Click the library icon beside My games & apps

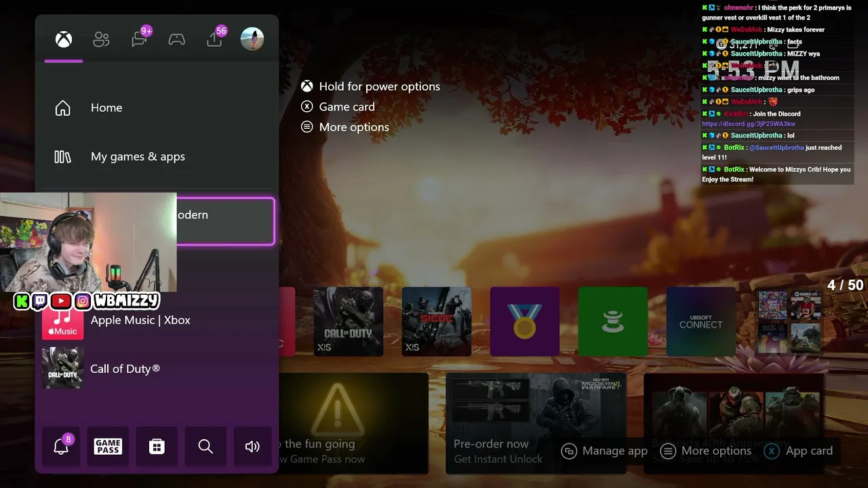point(62,157)
